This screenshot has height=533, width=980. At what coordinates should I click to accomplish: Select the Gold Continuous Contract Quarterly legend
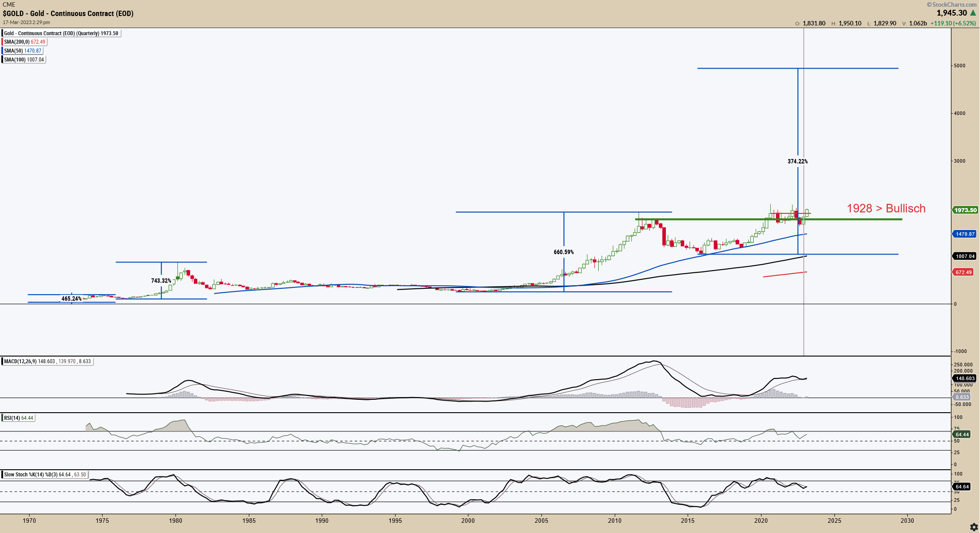click(61, 33)
